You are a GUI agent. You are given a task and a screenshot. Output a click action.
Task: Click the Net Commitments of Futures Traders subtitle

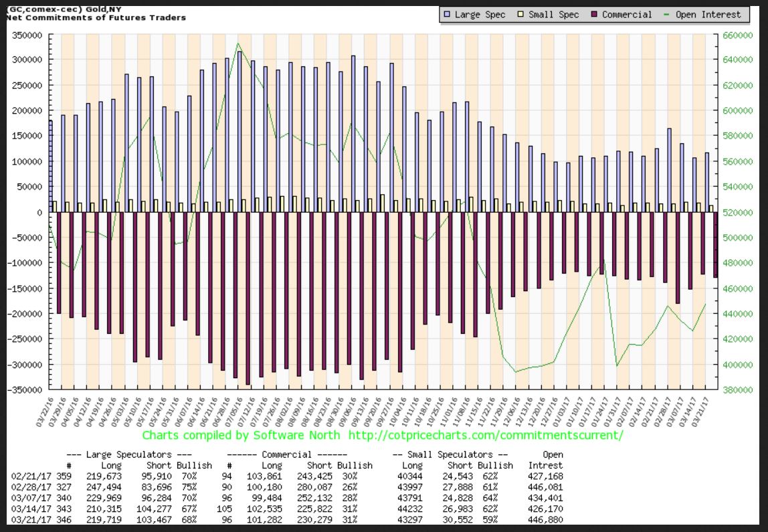pos(96,17)
